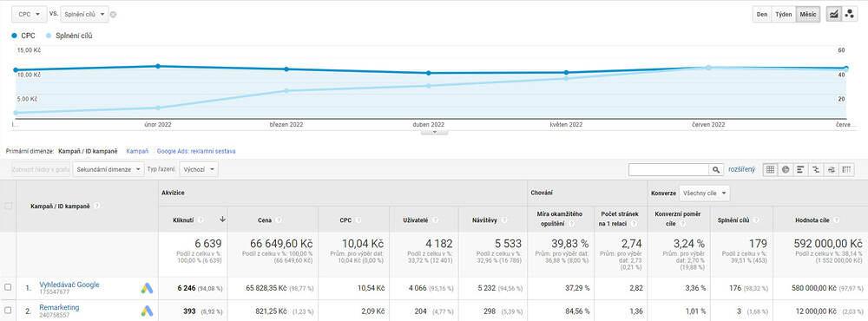
Task: Open the Splnění cílů metric dropdown
Action: click(x=84, y=15)
